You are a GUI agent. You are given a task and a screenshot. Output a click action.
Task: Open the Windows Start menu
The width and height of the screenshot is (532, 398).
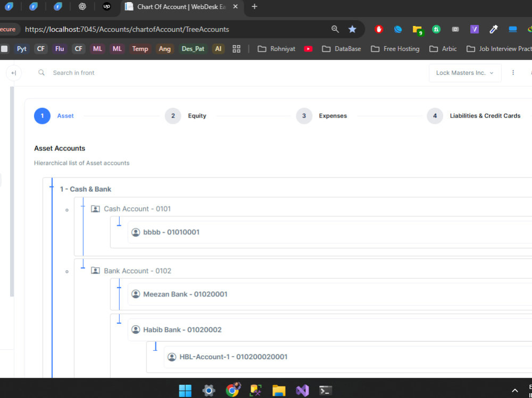click(x=185, y=391)
